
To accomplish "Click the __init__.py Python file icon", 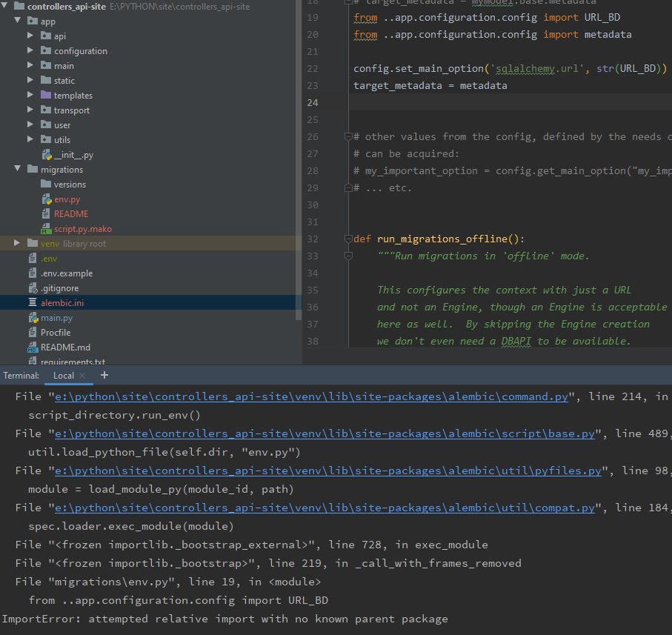I will (x=47, y=155).
